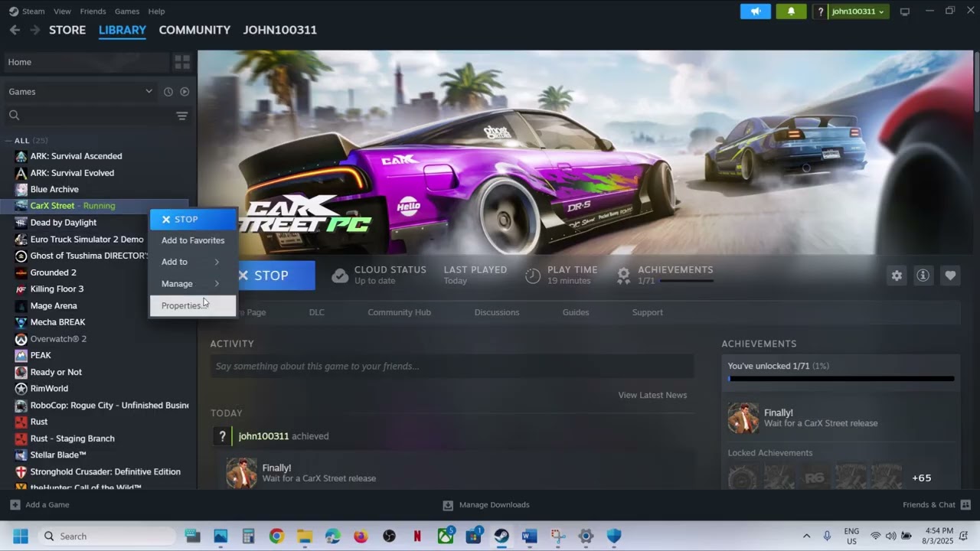Viewport: 980px width, 551px height.
Task: Click STOP in the context menu
Action: click(x=193, y=219)
